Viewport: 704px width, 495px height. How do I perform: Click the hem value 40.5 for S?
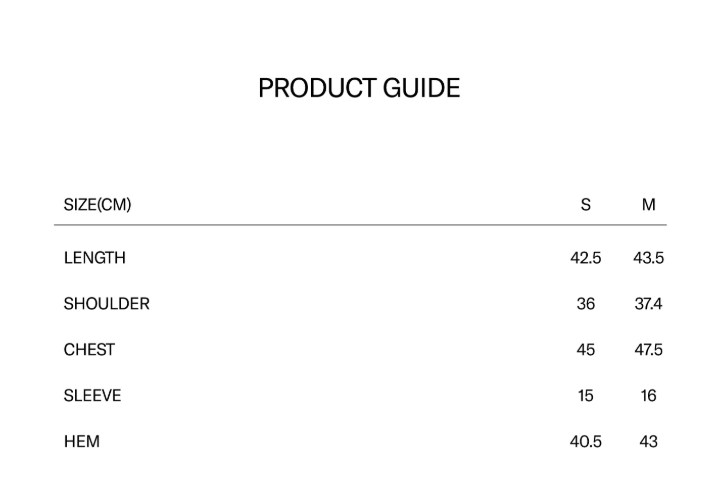[x=586, y=442]
